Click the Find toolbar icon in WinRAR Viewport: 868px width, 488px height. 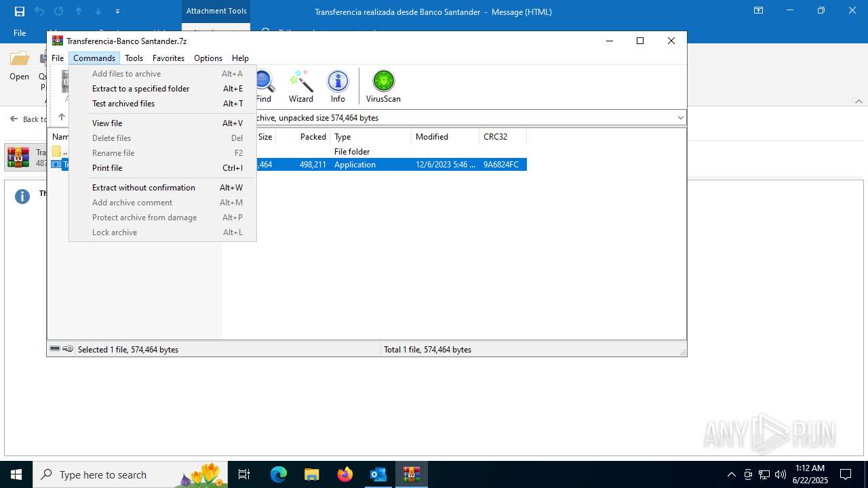click(x=264, y=86)
